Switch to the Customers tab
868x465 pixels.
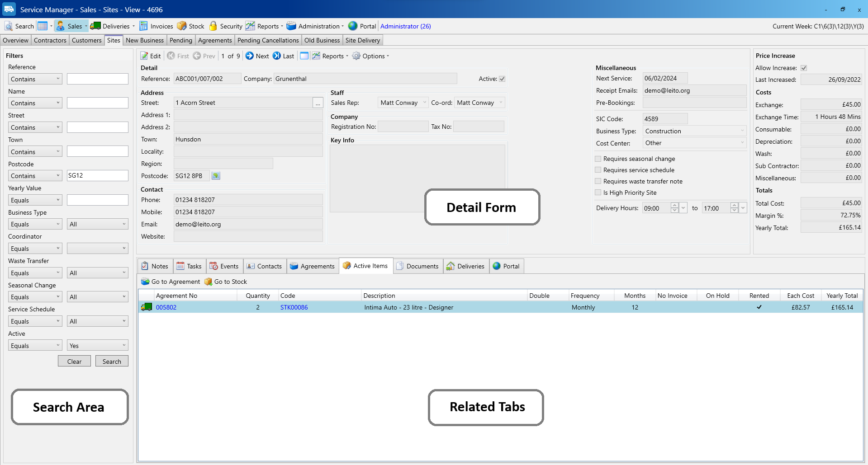(x=86, y=40)
